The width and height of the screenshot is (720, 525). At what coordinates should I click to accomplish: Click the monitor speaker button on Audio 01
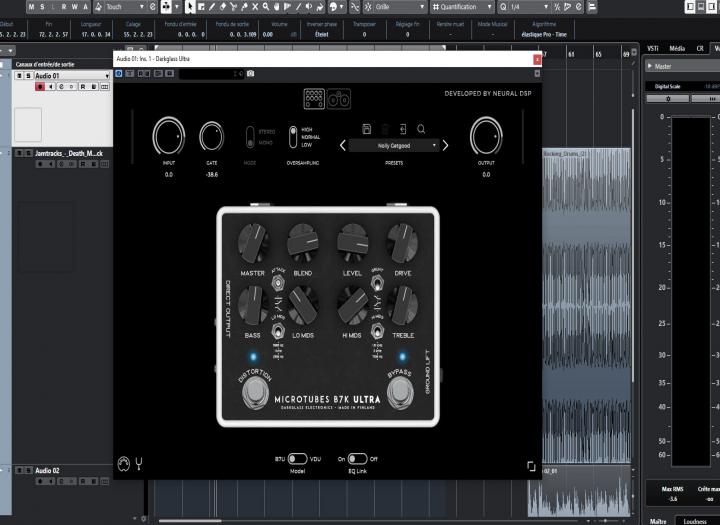[51, 86]
